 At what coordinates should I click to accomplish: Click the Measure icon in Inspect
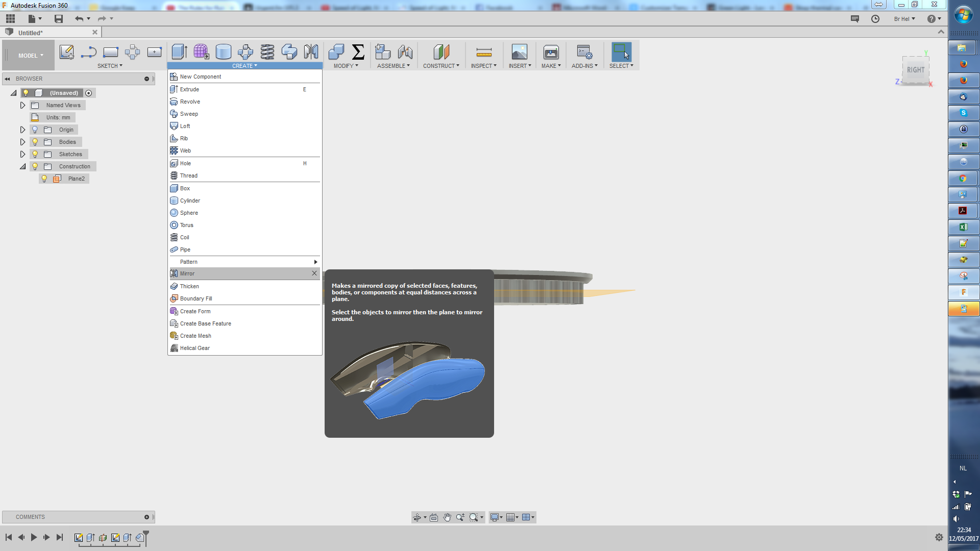pos(483,52)
